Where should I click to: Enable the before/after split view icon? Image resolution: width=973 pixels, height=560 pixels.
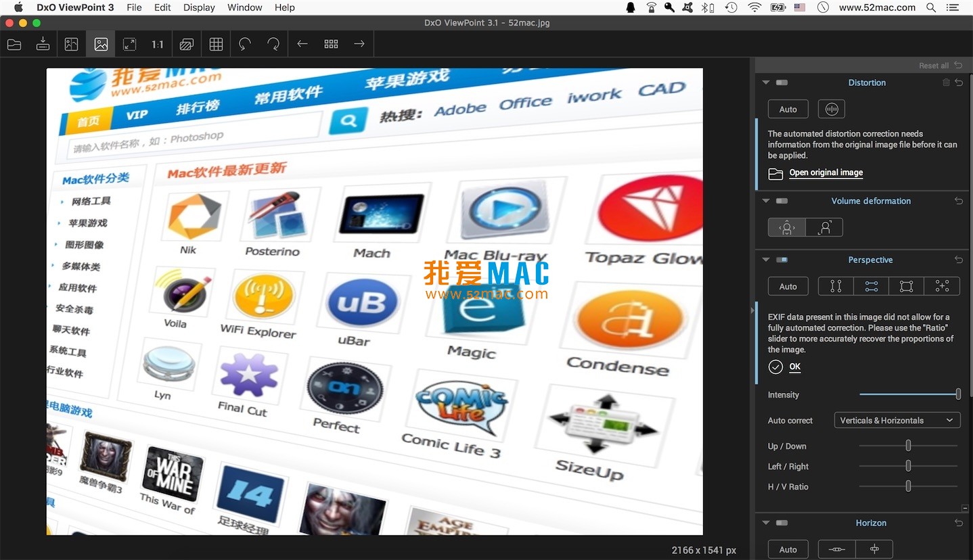[71, 44]
